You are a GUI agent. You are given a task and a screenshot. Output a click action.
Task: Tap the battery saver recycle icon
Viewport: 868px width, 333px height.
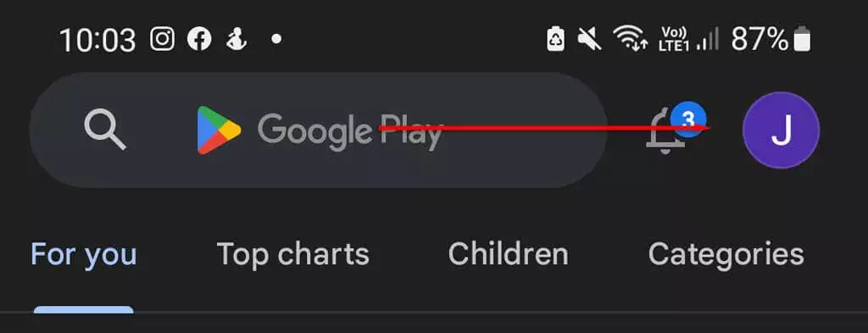[x=556, y=39]
